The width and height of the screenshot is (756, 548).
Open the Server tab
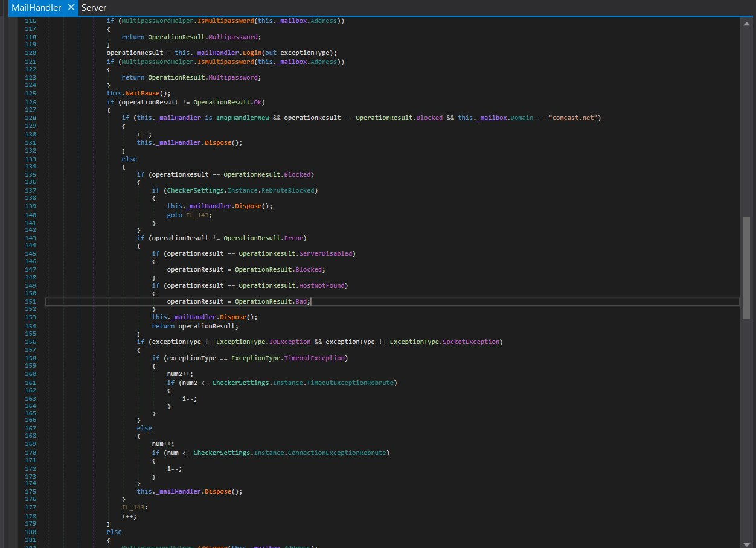click(94, 8)
